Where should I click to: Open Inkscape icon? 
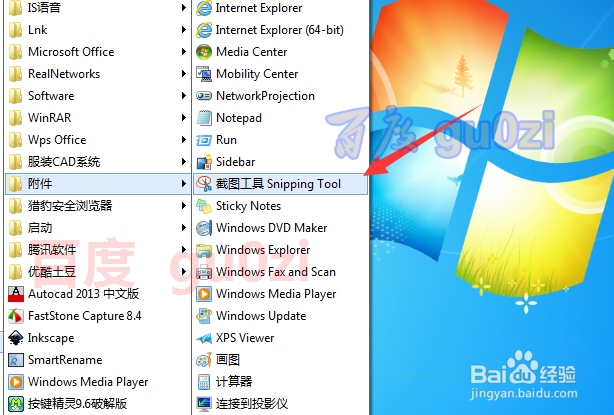pyautogui.click(x=16, y=338)
